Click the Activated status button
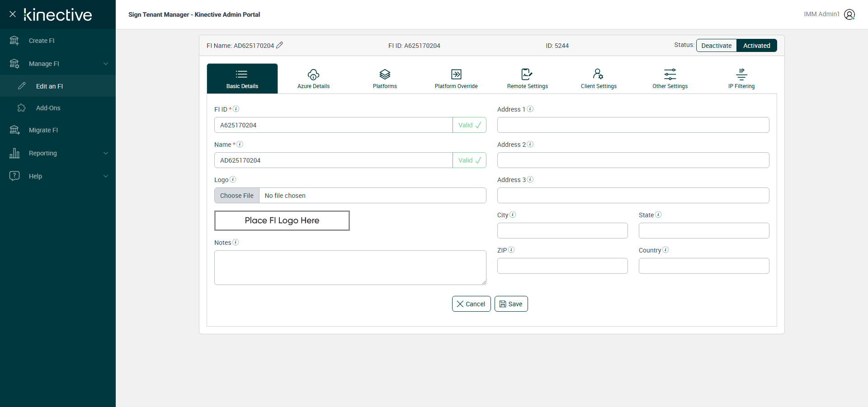The height and width of the screenshot is (407, 868). pos(757,46)
